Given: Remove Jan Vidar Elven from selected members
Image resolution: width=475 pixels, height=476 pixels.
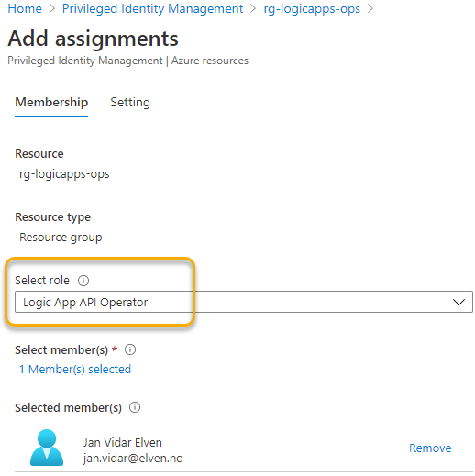Looking at the screenshot, I should click(430, 448).
